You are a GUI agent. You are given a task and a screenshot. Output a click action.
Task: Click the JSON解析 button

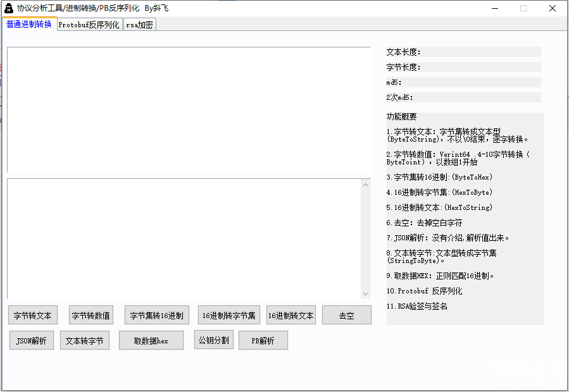[x=32, y=341]
